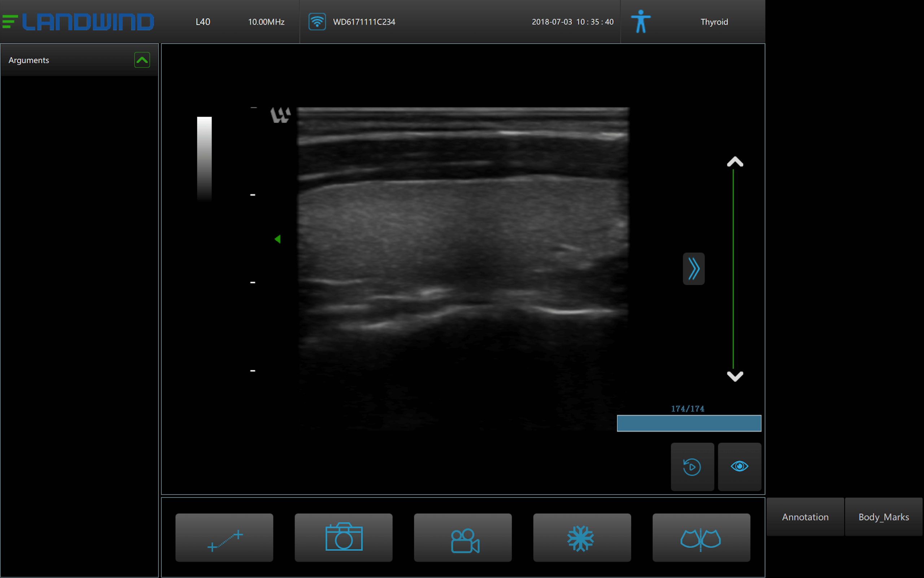Click the green focus position triangle marker
The image size is (924, 578).
tap(278, 239)
